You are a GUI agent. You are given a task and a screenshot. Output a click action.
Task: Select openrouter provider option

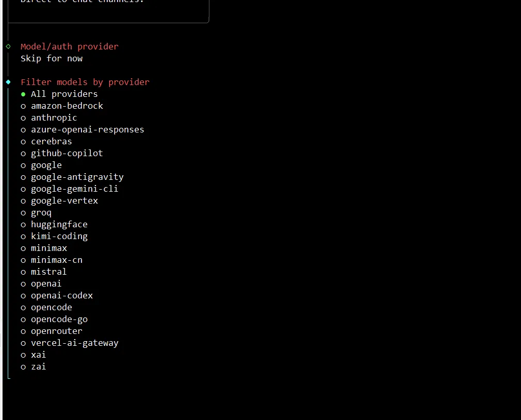[52, 331]
